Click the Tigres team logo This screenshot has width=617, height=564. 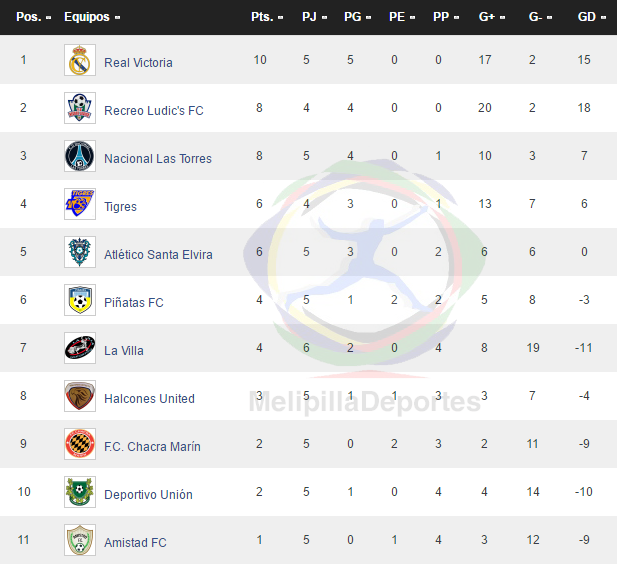80,205
